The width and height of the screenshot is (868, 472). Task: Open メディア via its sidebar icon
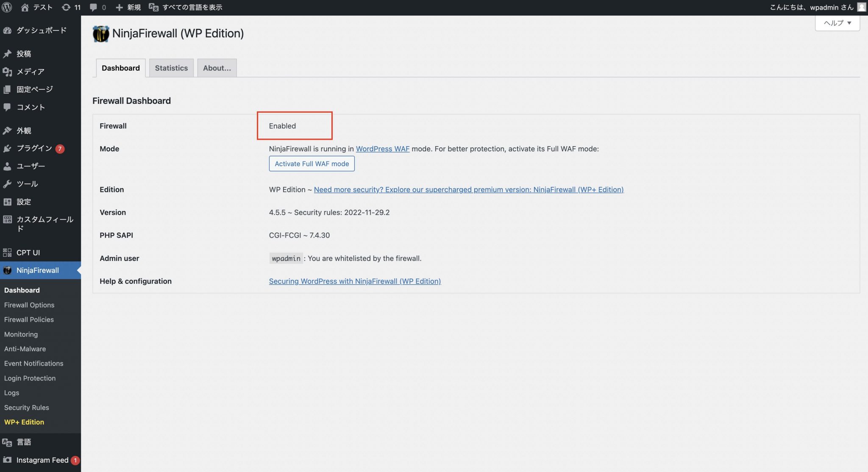[8, 71]
